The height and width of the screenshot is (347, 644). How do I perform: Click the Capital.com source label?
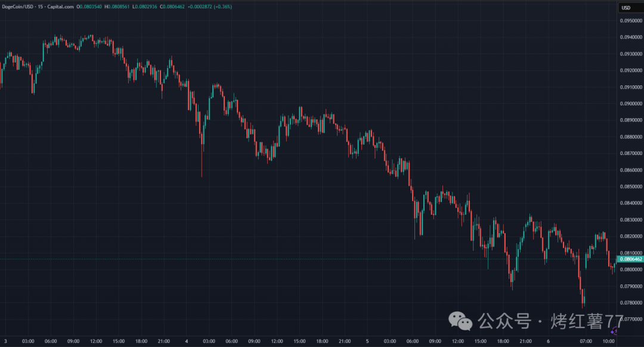pos(60,7)
